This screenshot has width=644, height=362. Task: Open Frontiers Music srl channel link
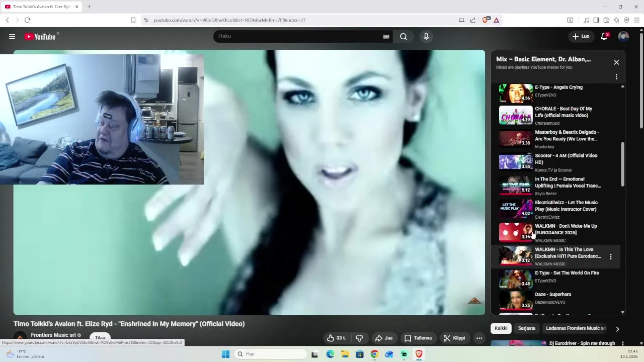[x=53, y=335]
